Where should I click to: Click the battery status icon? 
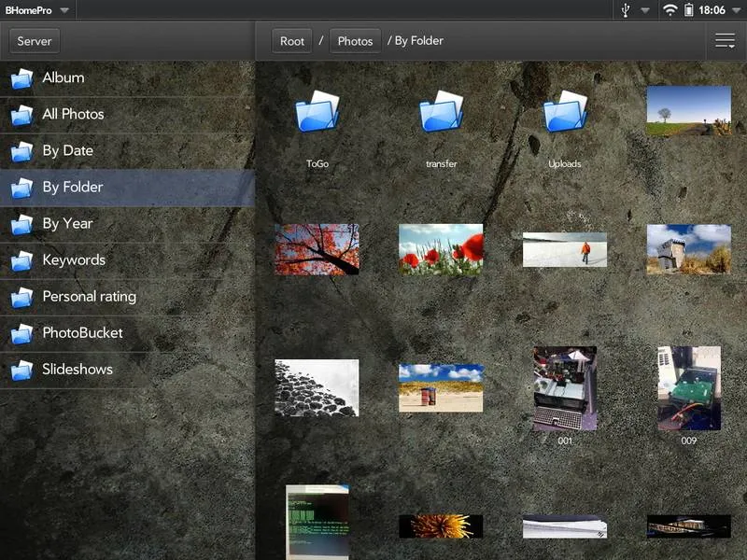click(689, 10)
